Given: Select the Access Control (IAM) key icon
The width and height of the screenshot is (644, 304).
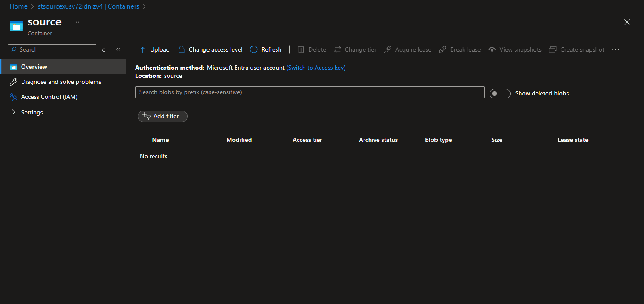Looking at the screenshot, I should [x=13, y=97].
